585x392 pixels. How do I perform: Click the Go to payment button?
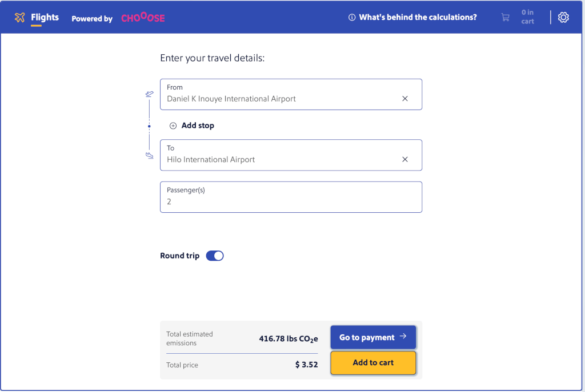pyautogui.click(x=373, y=337)
